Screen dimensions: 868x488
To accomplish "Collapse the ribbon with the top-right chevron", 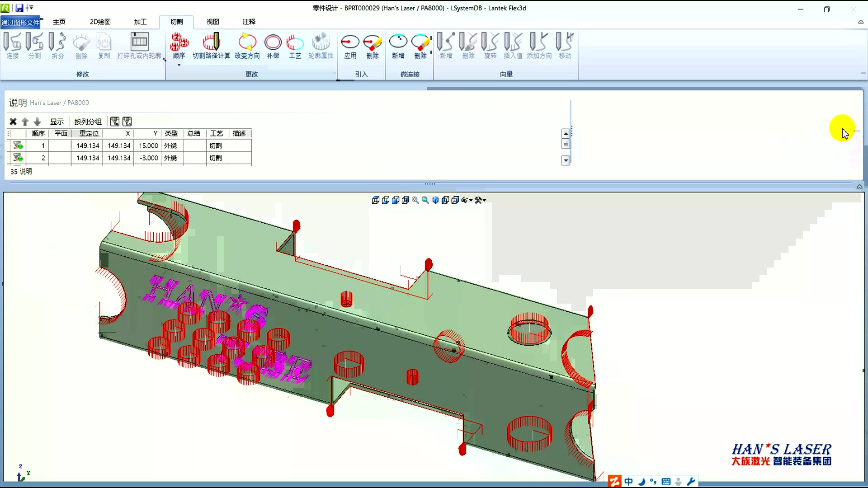I will 861,22.
